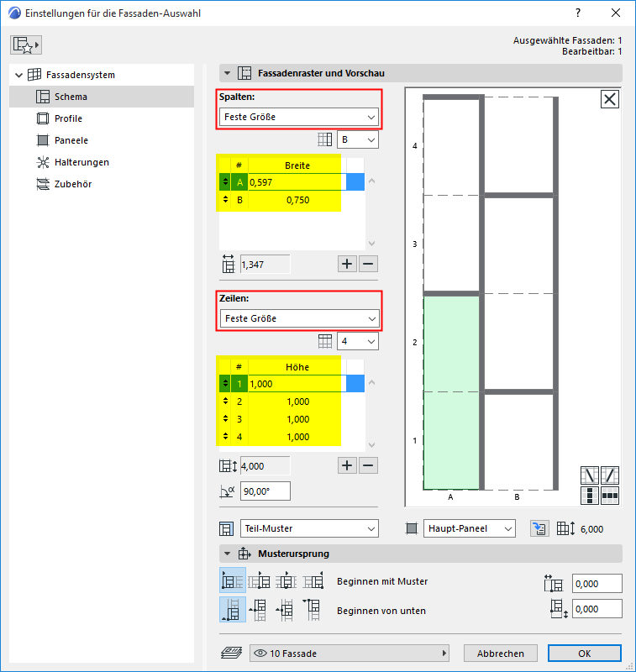
Task: Click the column grid icon beside B dropdown
Action: pos(325,139)
